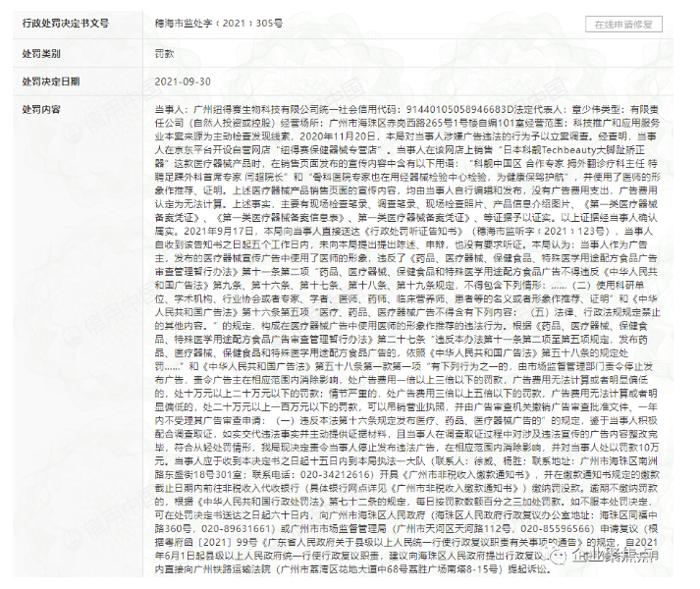The image size is (700, 589).
Task: Click the phone number 020-85596566
Action: (557, 529)
